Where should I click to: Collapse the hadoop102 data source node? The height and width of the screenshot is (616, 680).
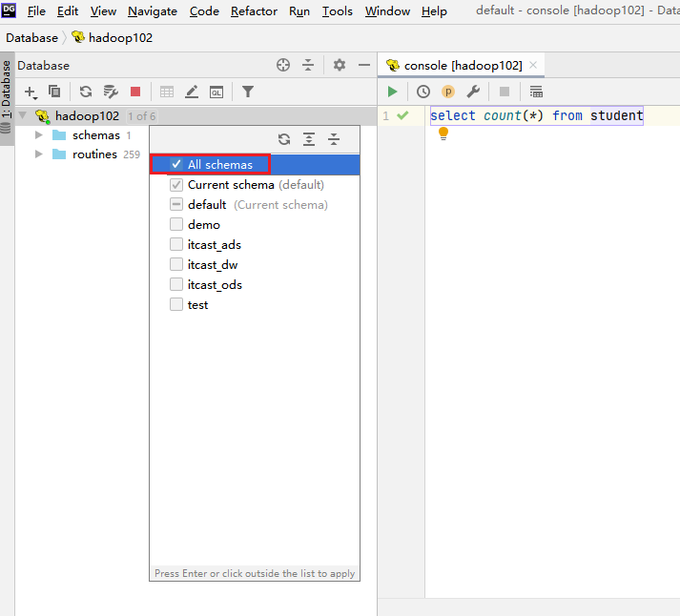23,115
